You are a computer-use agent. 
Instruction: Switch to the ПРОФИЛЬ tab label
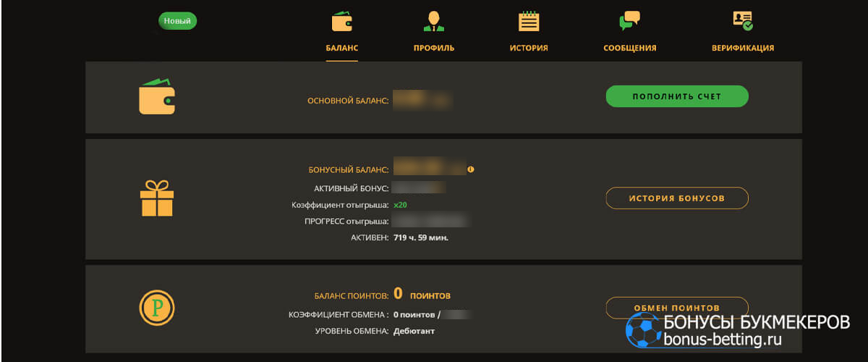pos(434,48)
